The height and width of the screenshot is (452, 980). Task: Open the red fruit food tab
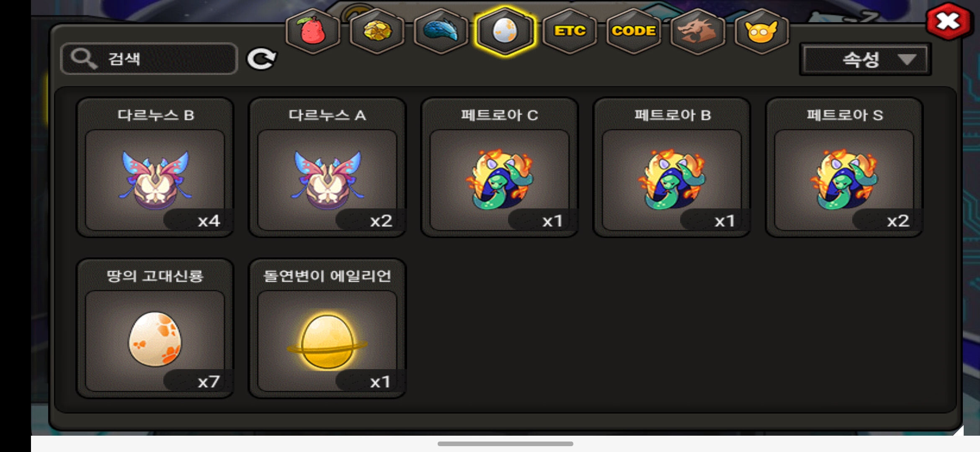[312, 31]
